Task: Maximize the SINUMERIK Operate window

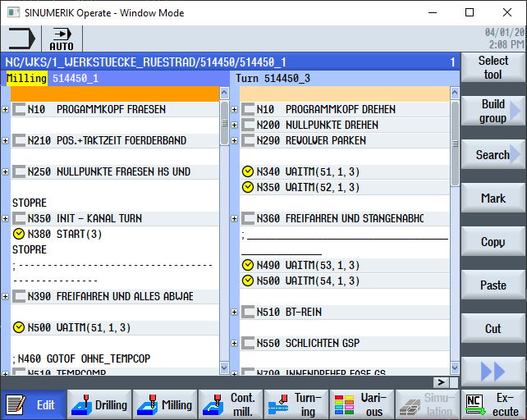Action: [x=470, y=13]
